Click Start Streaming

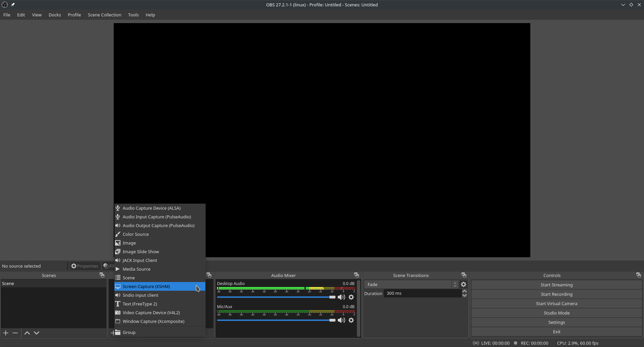[556, 285]
